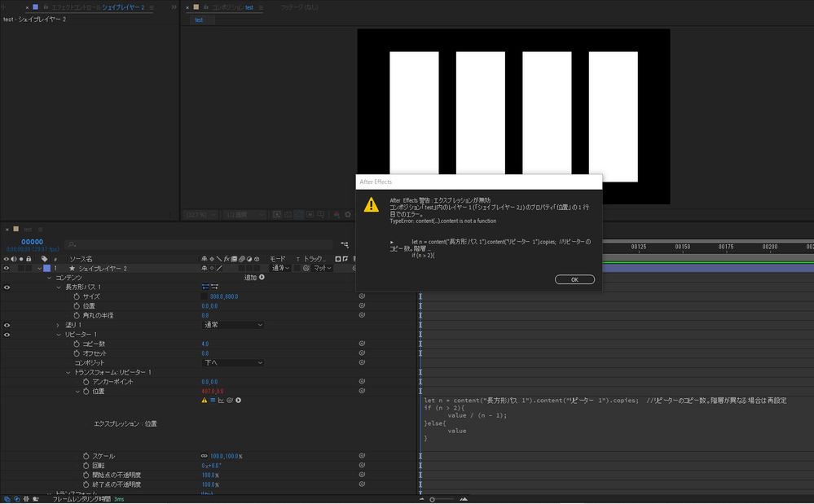Click the サイズ value 300.0,800.0
This screenshot has height=504, width=814.
point(224,296)
